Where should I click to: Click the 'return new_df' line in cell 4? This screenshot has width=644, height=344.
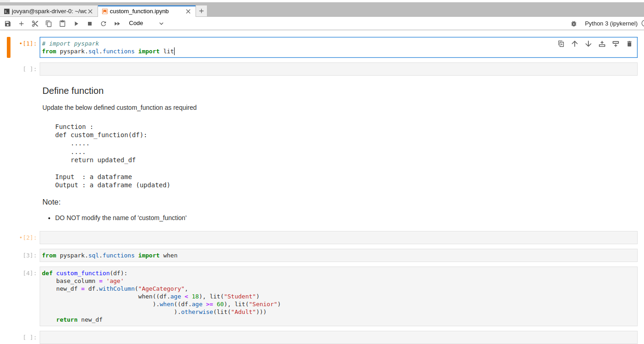pyautogui.click(x=79, y=320)
